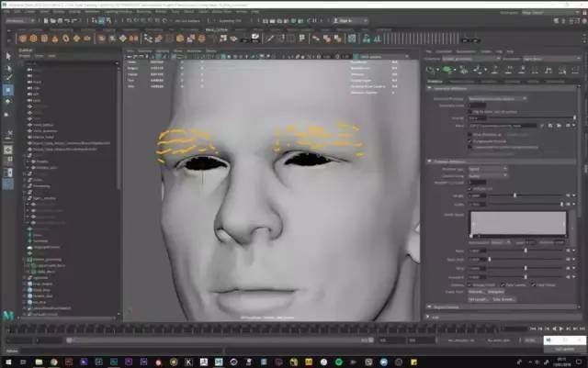Open the Description dropdown in XGen
This screenshot has width=588, height=368.
(551, 59)
